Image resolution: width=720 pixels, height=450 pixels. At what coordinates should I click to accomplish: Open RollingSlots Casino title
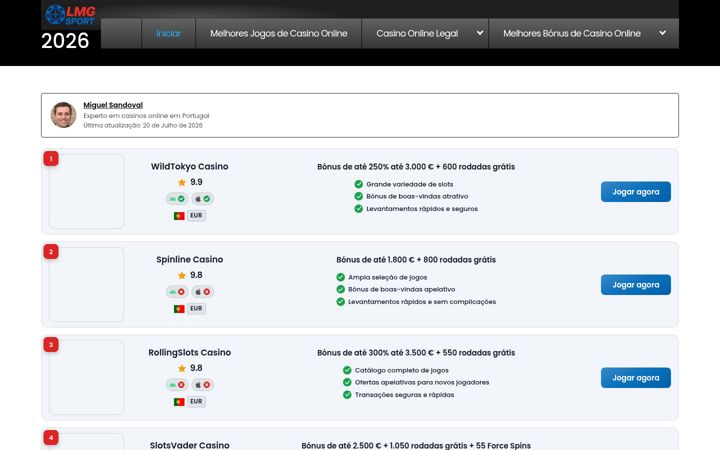[190, 353]
